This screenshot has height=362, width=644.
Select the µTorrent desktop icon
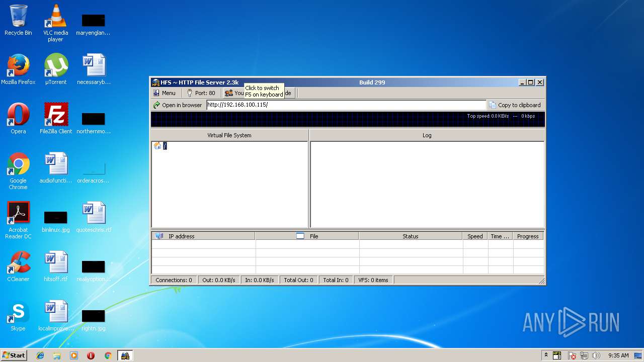click(x=55, y=69)
